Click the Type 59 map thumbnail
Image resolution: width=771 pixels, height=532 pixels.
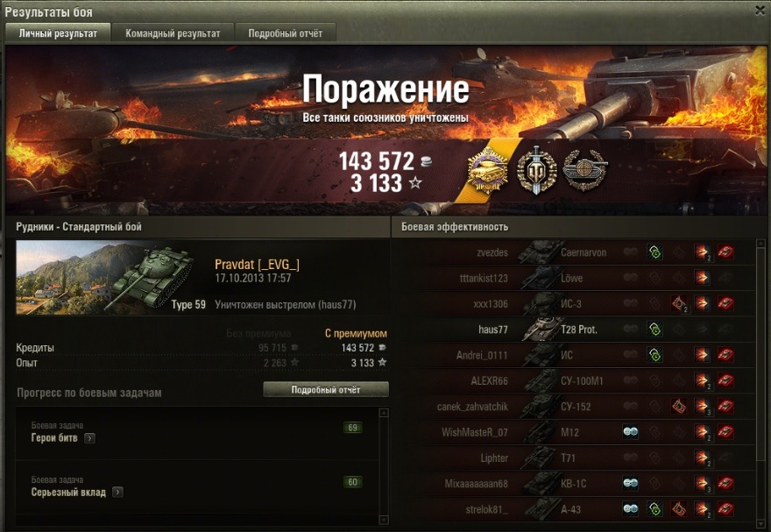[x=112, y=277]
